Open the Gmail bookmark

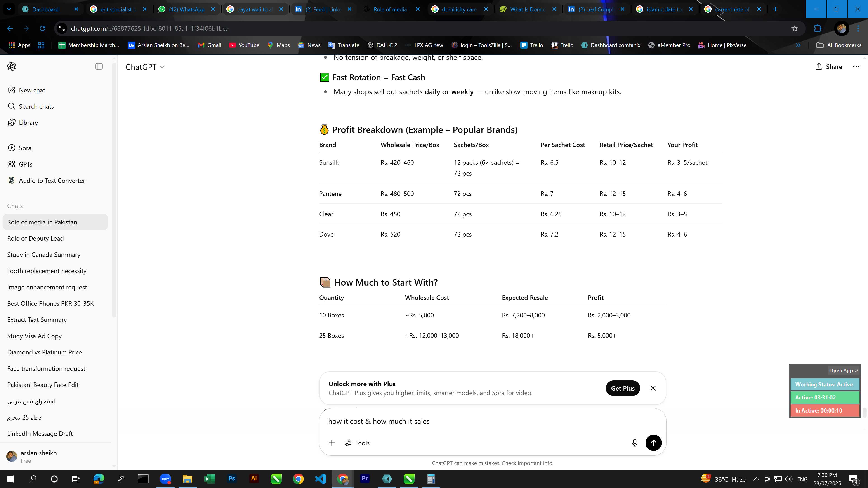[x=209, y=45]
